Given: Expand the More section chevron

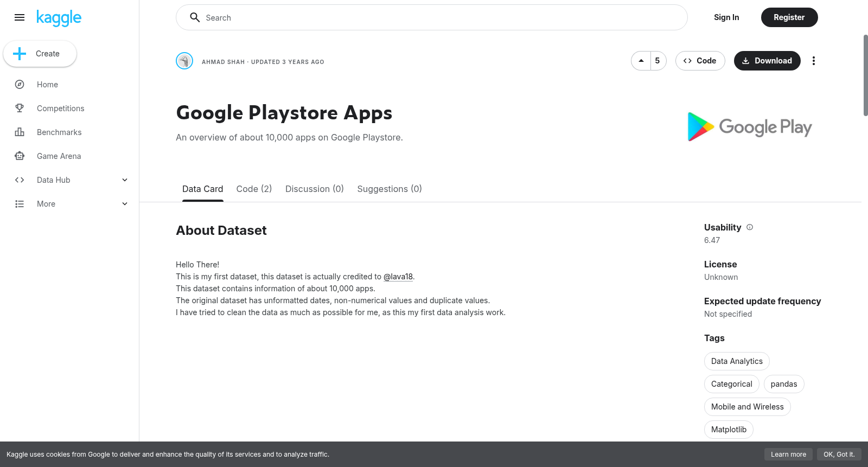Looking at the screenshot, I should tap(125, 204).
